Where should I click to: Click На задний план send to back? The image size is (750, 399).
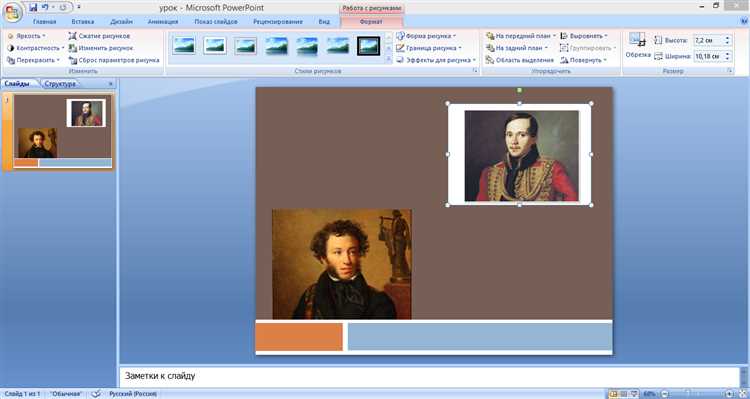[x=517, y=48]
